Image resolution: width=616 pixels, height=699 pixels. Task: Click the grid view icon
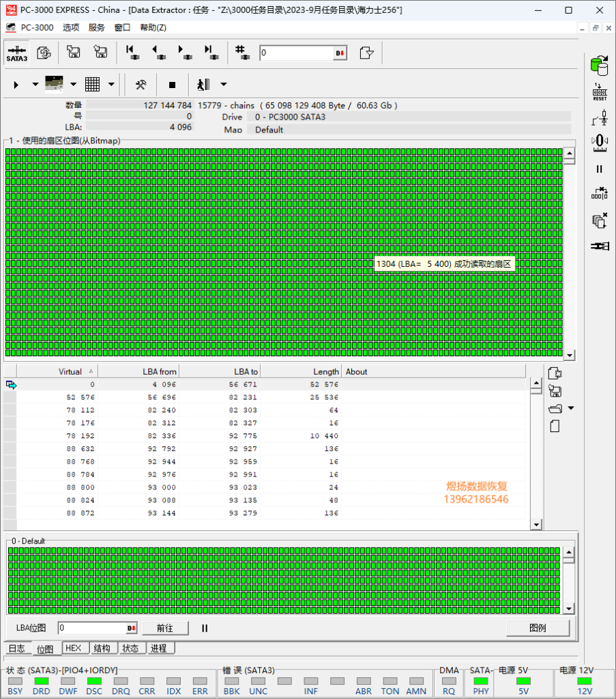coord(92,84)
